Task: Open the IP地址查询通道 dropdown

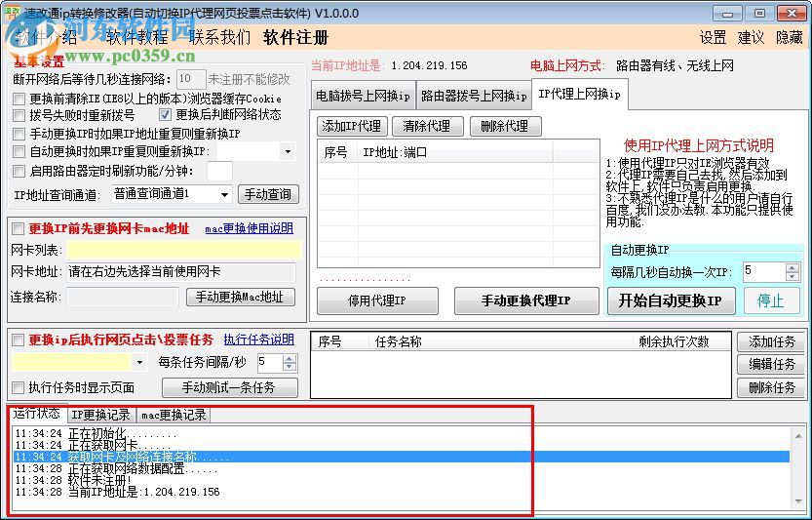Action: [224, 195]
